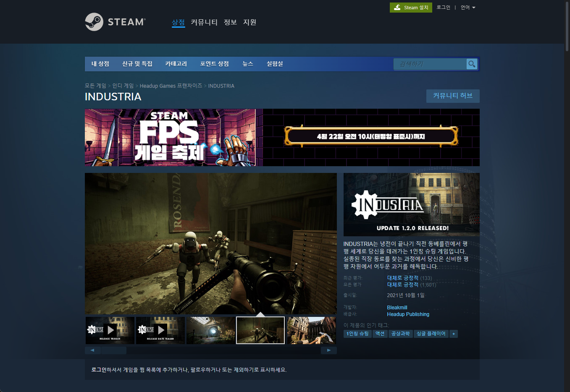The width and height of the screenshot is (570, 392).
Task: Click the Steam 설치 install button
Action: click(x=411, y=8)
